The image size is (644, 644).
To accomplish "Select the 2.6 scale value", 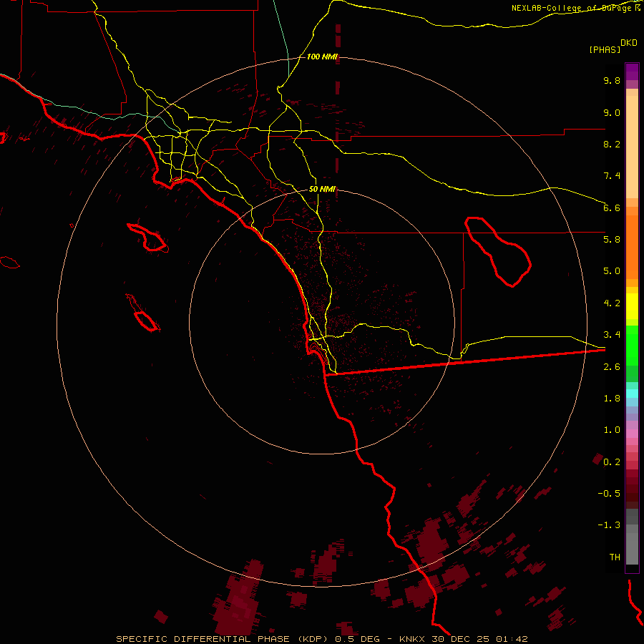I will tap(612, 367).
